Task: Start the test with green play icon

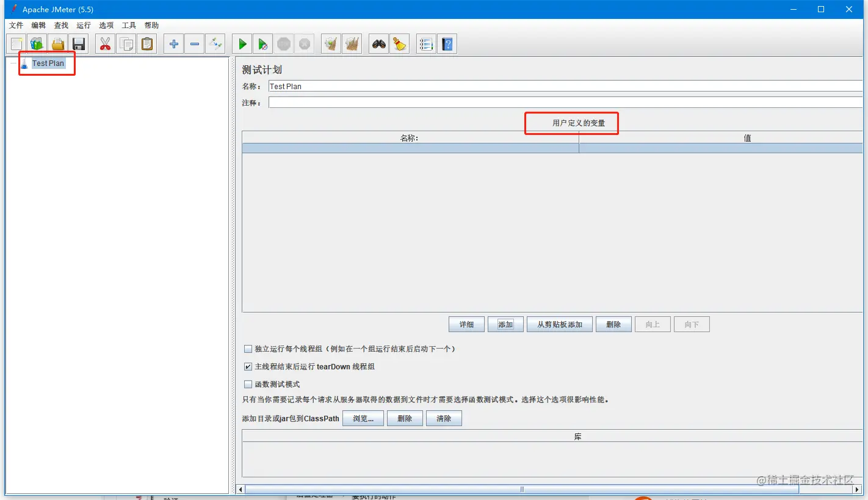Action: click(x=242, y=44)
